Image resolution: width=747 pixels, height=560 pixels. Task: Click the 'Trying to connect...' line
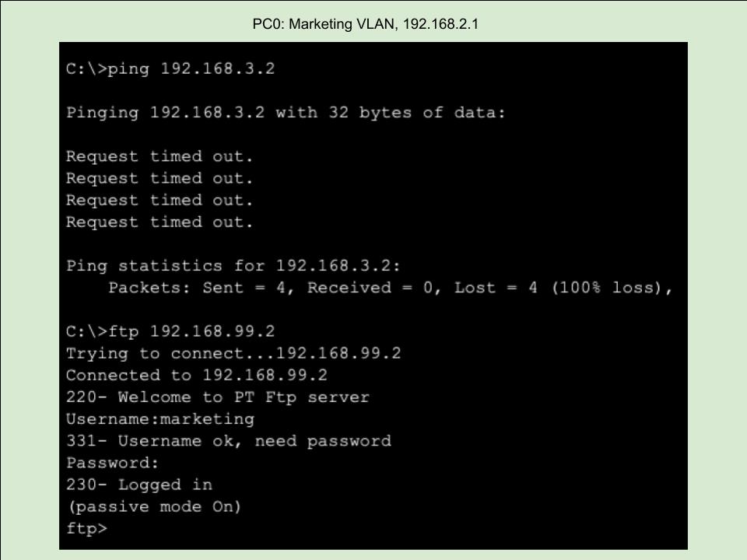pyautogui.click(x=233, y=353)
